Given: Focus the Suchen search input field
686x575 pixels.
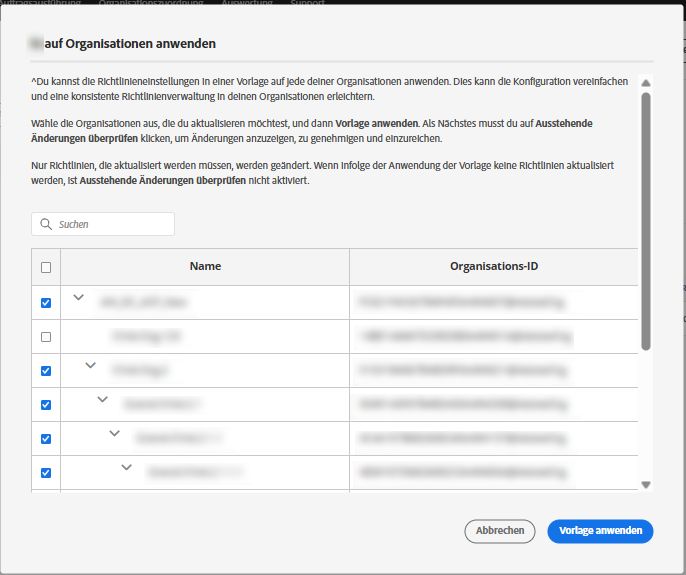Looking at the screenshot, I should point(103,224).
